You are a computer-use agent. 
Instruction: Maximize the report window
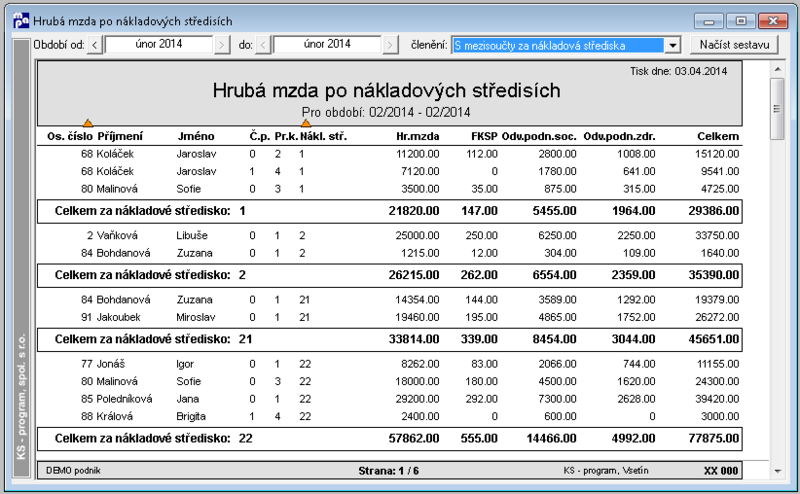(741, 21)
